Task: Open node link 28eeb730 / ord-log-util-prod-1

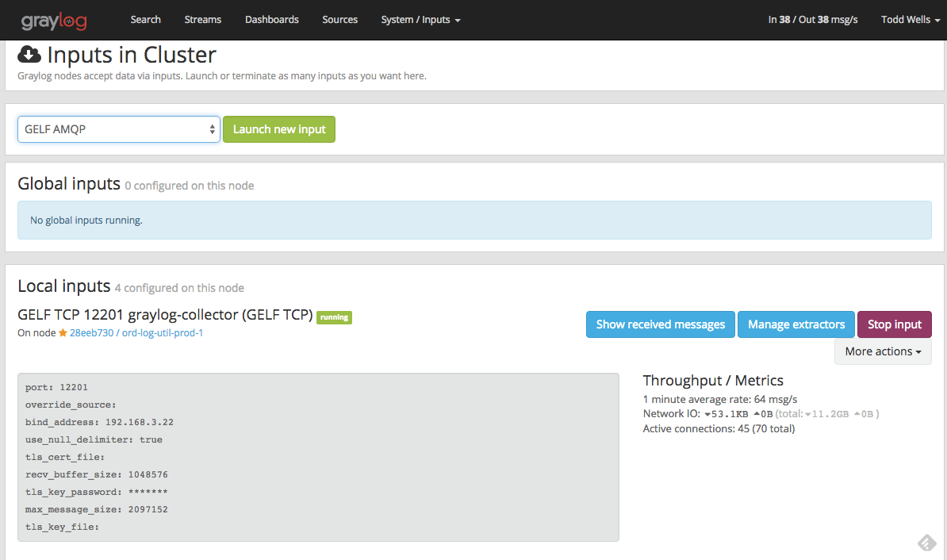Action: pyautogui.click(x=136, y=333)
